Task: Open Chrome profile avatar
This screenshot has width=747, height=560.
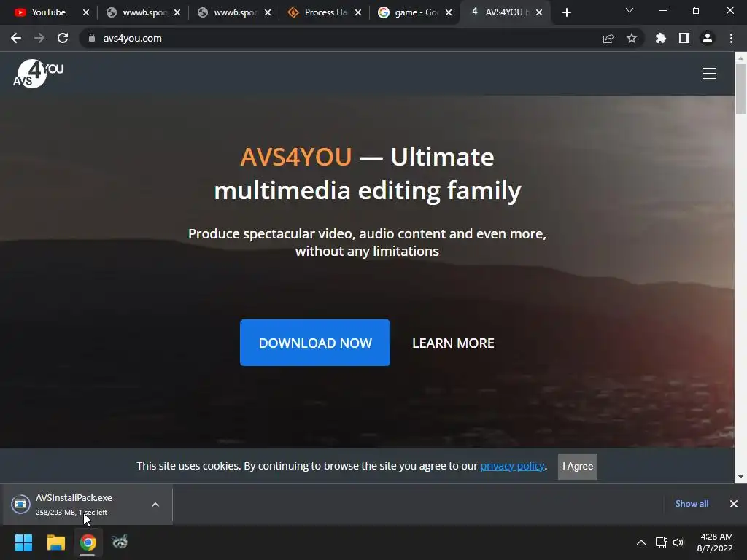Action: (708, 38)
